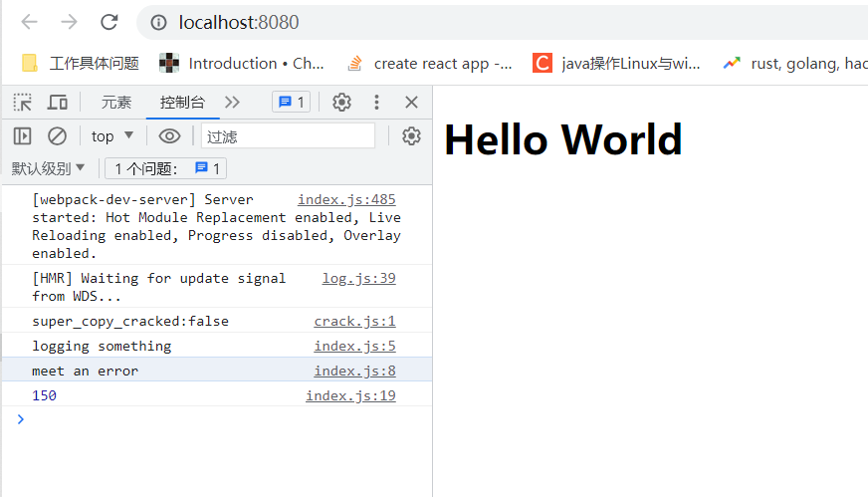Viewport: 868px width, 497px height.
Task: Click the 1 个问题 issues button
Action: (x=165, y=168)
